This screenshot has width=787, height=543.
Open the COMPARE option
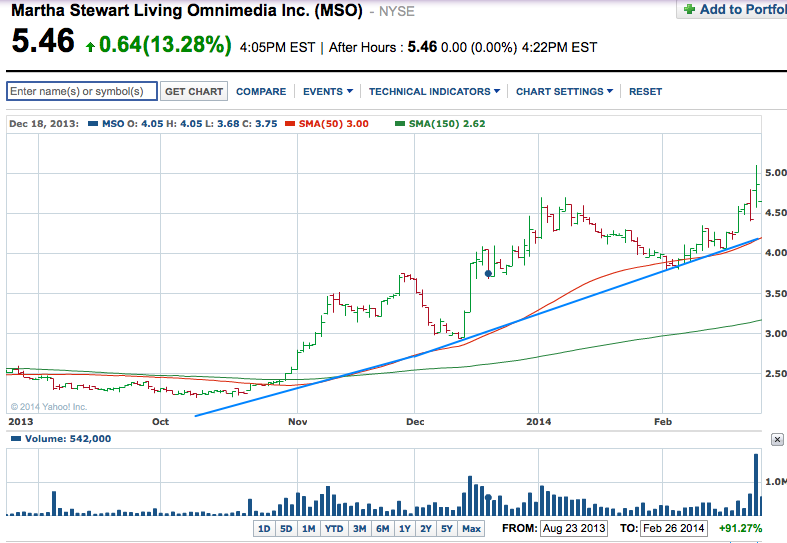click(x=261, y=92)
